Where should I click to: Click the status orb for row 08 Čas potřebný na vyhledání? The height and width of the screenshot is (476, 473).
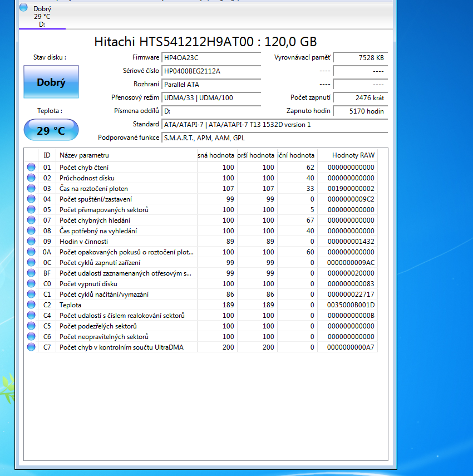[31, 230]
